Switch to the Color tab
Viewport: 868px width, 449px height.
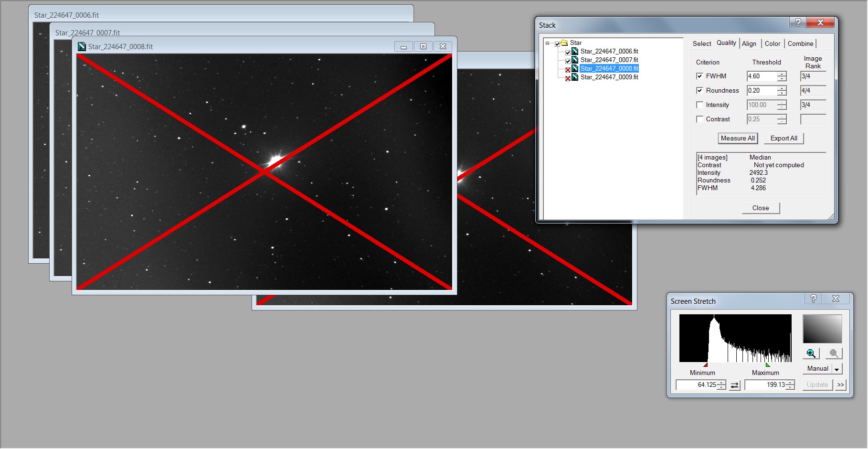pyautogui.click(x=773, y=43)
